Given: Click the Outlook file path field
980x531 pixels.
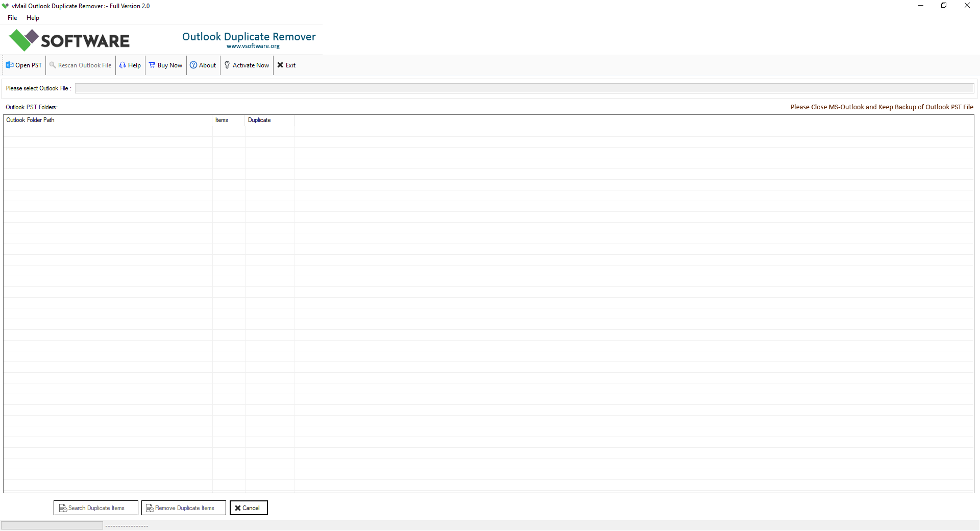Looking at the screenshot, I should (x=525, y=88).
